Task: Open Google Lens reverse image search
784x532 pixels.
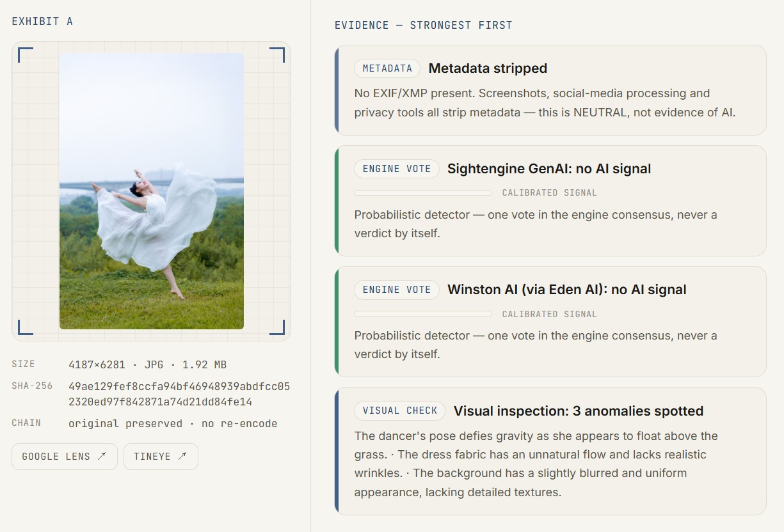Action: pos(65,457)
